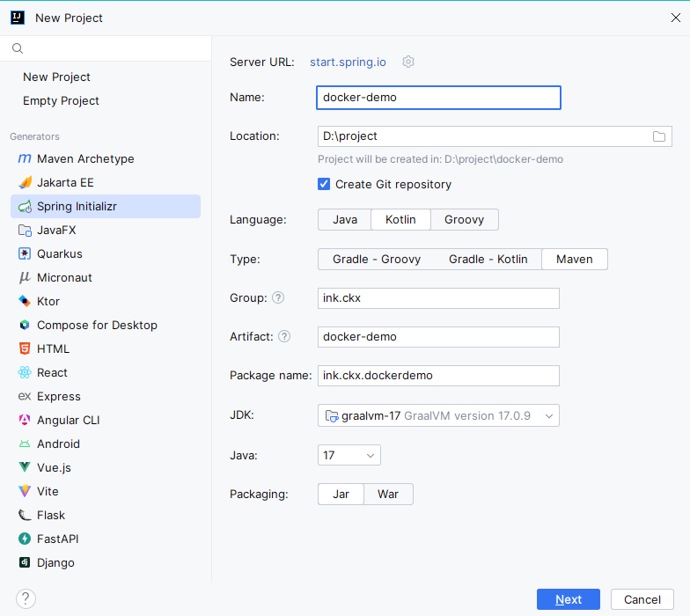Click the HTML5 shield icon
Screen dimensions: 690x616
point(25,348)
